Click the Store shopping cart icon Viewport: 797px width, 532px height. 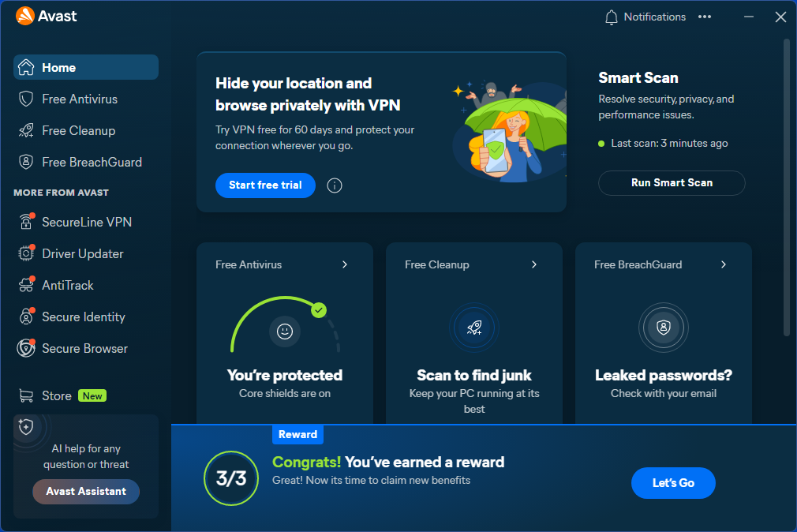click(x=26, y=395)
